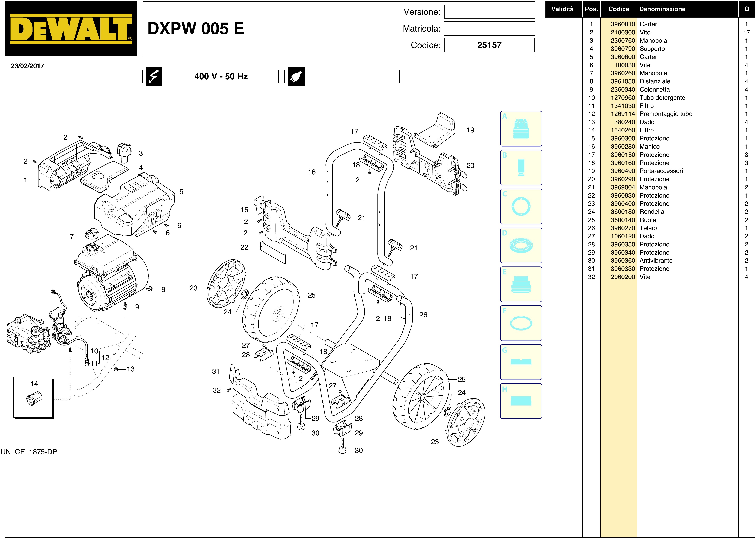This screenshot has width=756, height=539.
Task: Click the Denominazione column header
Action: pyautogui.click(x=662, y=9)
